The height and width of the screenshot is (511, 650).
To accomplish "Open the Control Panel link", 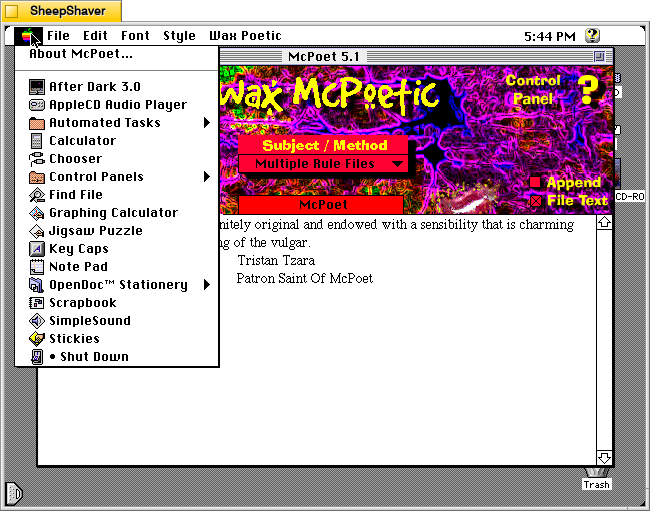I will coord(533,90).
